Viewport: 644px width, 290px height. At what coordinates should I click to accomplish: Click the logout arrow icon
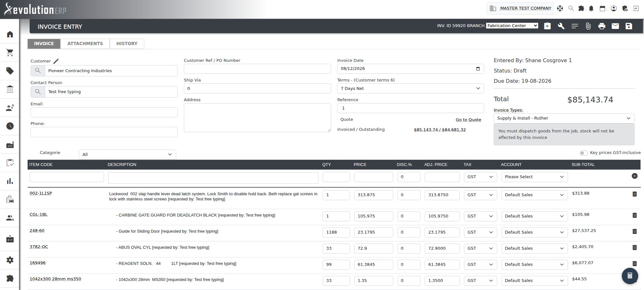coord(636,8)
